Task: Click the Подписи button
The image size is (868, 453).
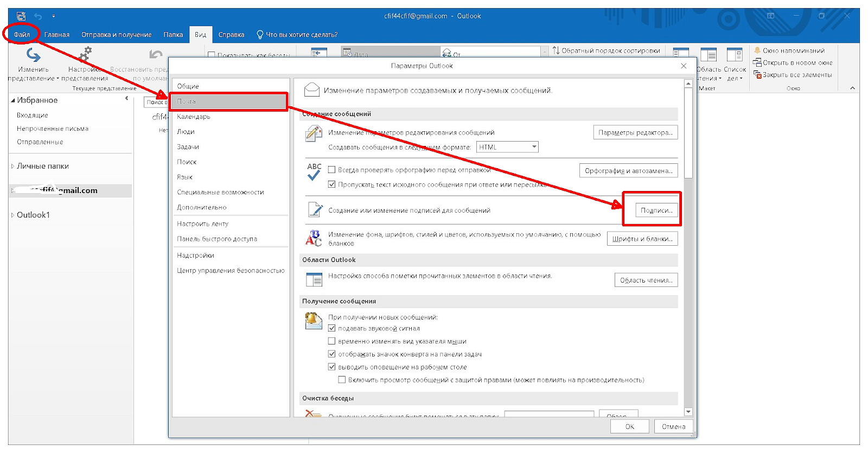Action: pyautogui.click(x=656, y=210)
